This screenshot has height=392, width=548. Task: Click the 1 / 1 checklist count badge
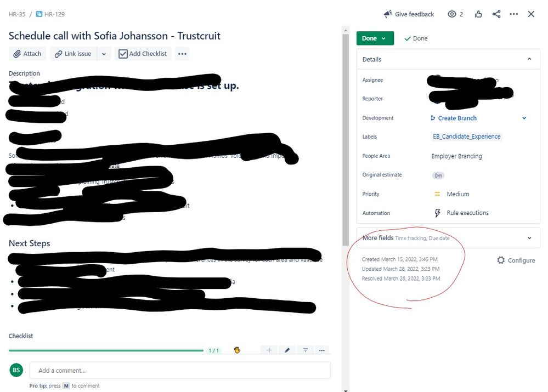213,350
